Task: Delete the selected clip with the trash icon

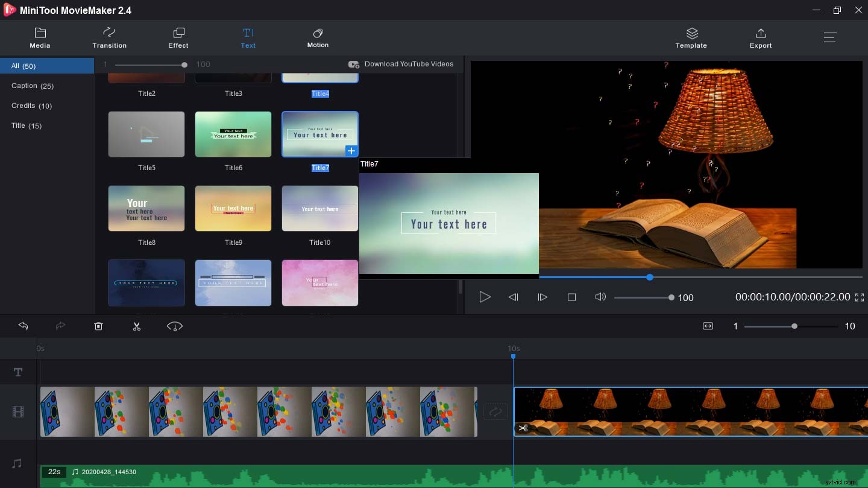Action: (x=98, y=326)
